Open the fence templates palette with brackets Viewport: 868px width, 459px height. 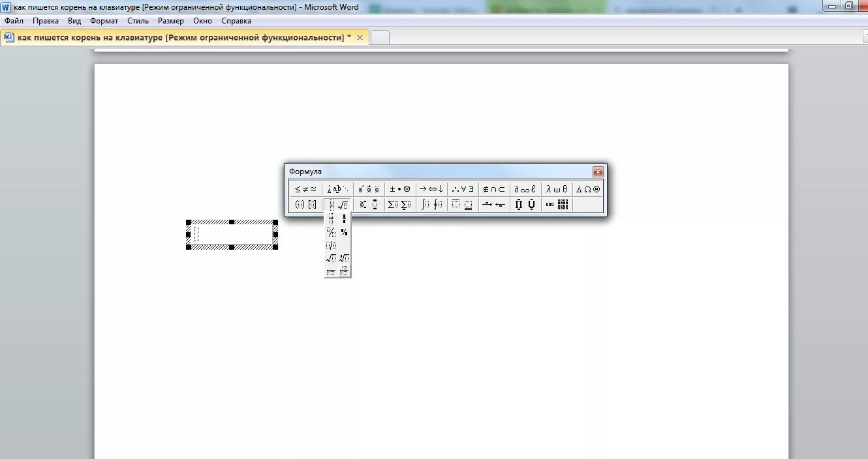pos(305,205)
